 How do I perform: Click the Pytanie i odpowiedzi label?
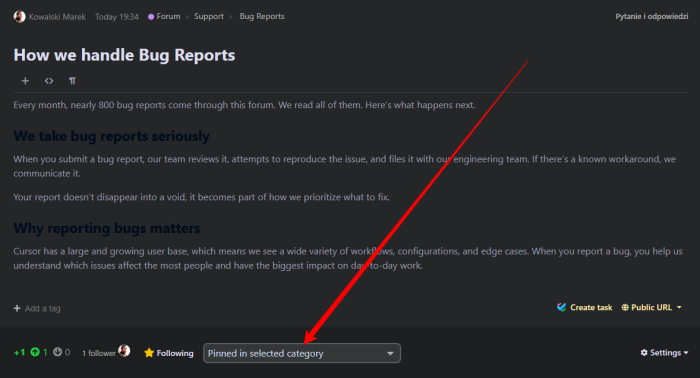[651, 17]
